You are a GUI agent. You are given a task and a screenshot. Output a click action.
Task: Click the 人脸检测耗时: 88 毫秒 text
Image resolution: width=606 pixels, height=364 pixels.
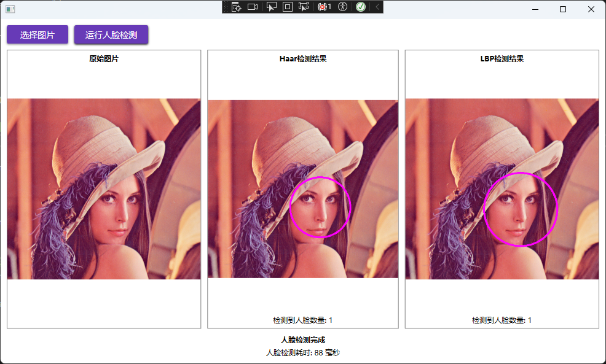click(303, 352)
